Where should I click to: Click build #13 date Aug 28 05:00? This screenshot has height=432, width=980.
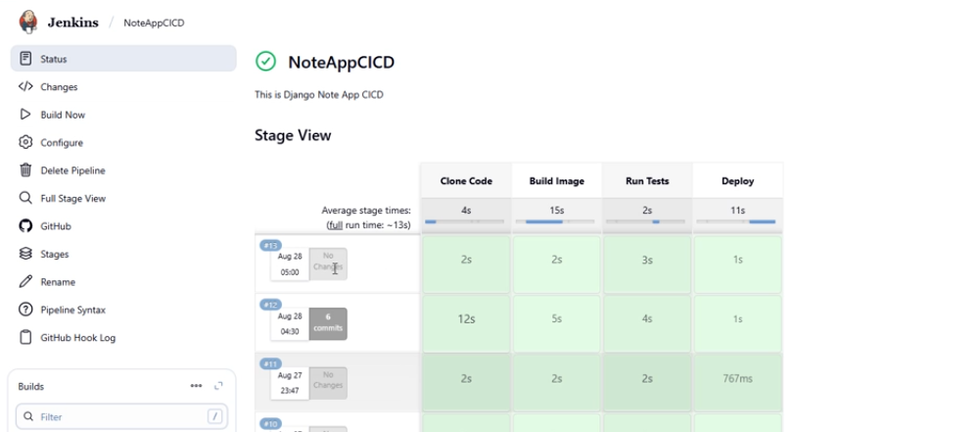coord(290,264)
